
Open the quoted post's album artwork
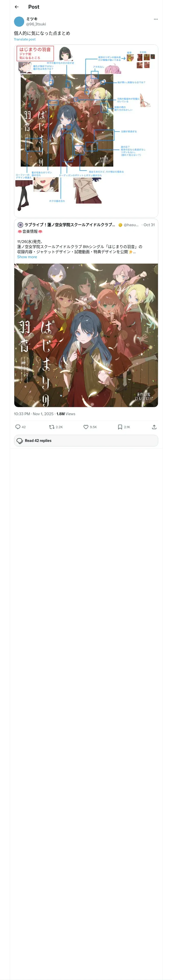pyautogui.click(x=86, y=335)
